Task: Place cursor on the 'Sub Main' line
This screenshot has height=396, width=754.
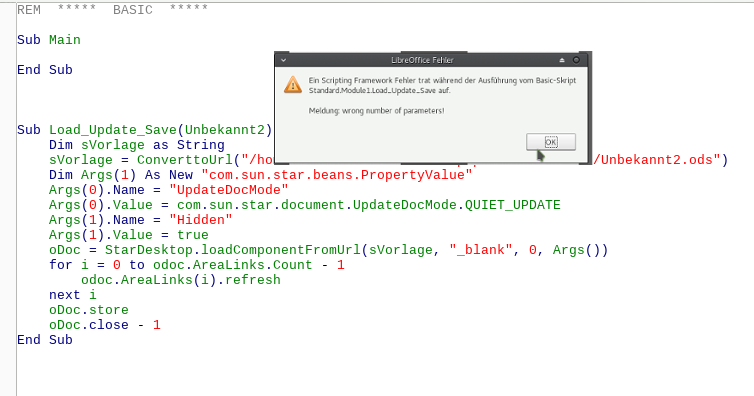Action: [49, 40]
